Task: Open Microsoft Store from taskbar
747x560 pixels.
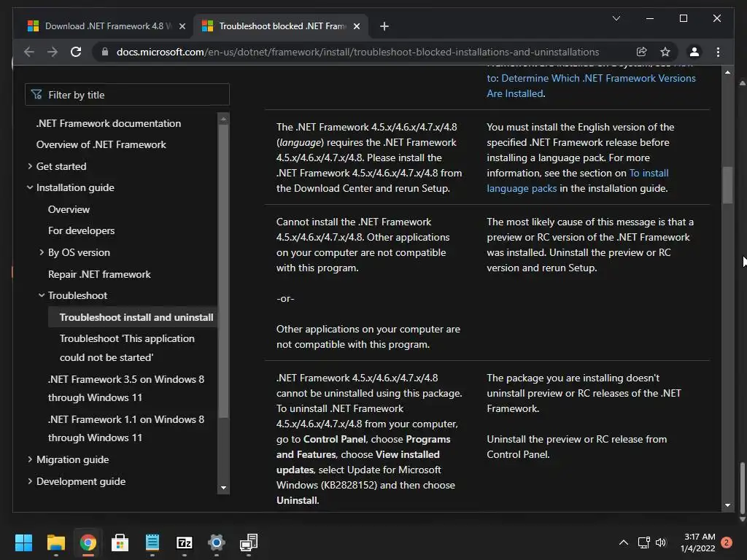Action: (120, 542)
